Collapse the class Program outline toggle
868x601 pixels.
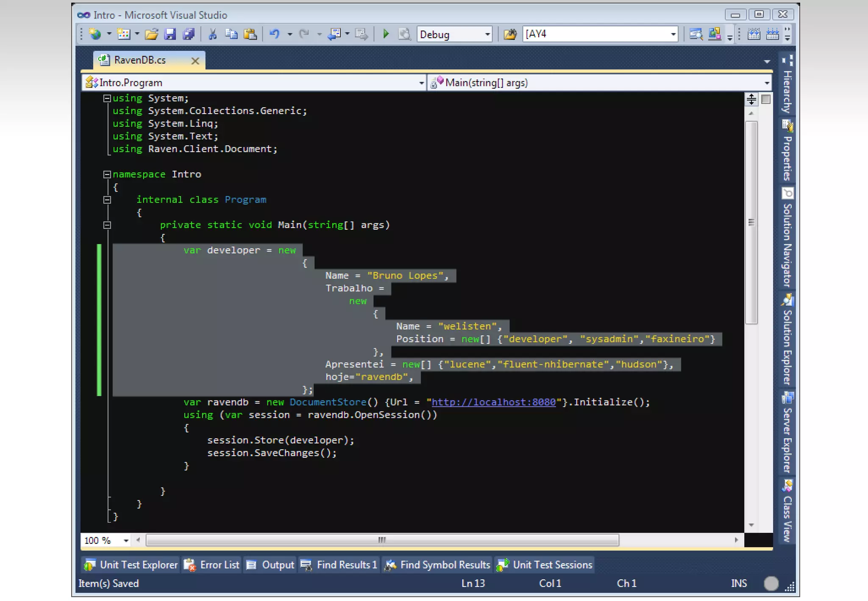(x=107, y=200)
